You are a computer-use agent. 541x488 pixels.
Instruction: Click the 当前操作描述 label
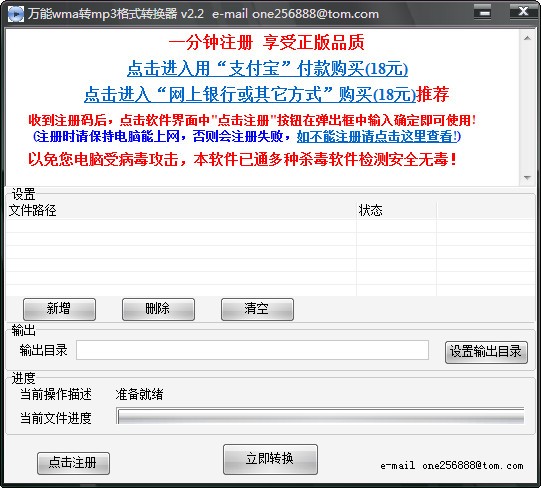pyautogui.click(x=56, y=394)
